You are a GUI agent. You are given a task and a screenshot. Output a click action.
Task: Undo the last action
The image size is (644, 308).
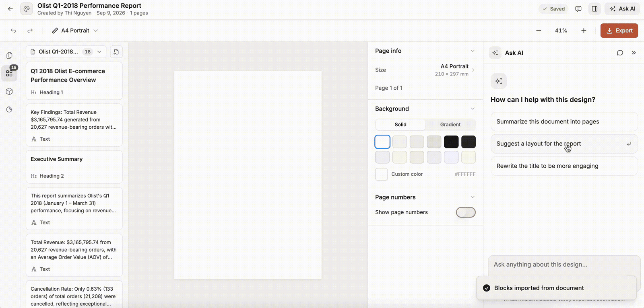click(x=13, y=31)
